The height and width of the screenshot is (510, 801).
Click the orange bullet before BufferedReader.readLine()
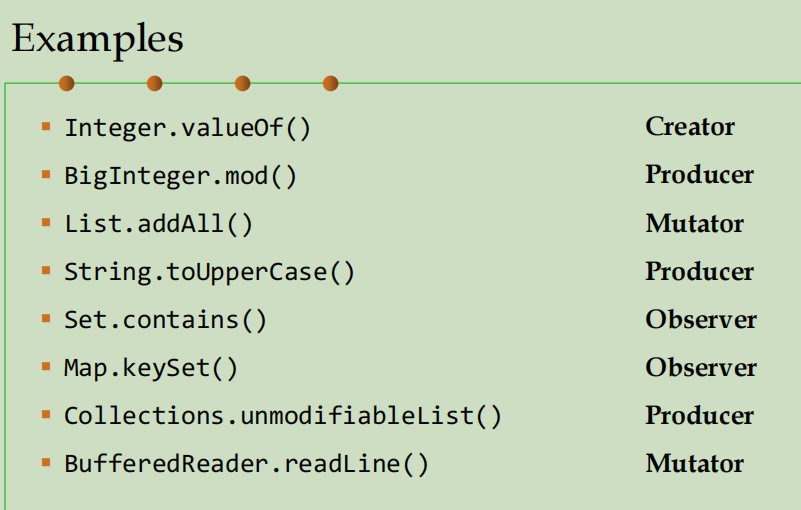[x=45, y=463]
